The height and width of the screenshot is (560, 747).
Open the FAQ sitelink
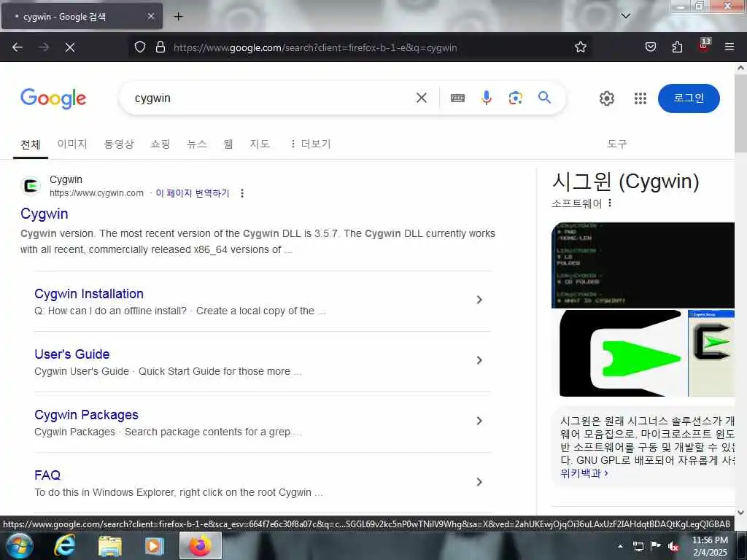47,475
